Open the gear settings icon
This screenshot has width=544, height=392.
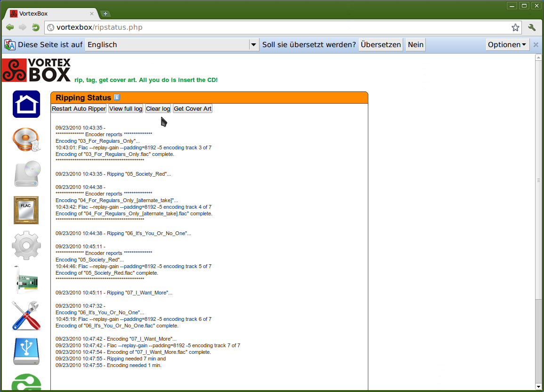[26, 245]
